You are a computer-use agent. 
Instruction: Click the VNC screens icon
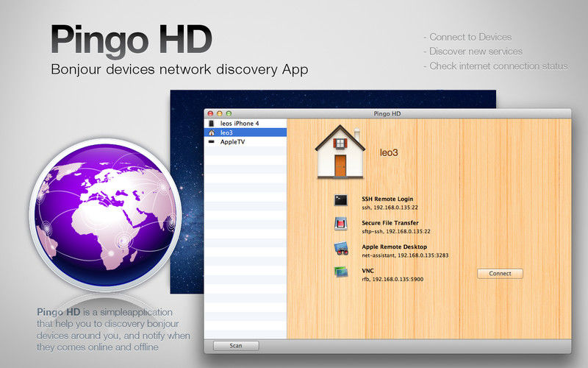pos(341,272)
